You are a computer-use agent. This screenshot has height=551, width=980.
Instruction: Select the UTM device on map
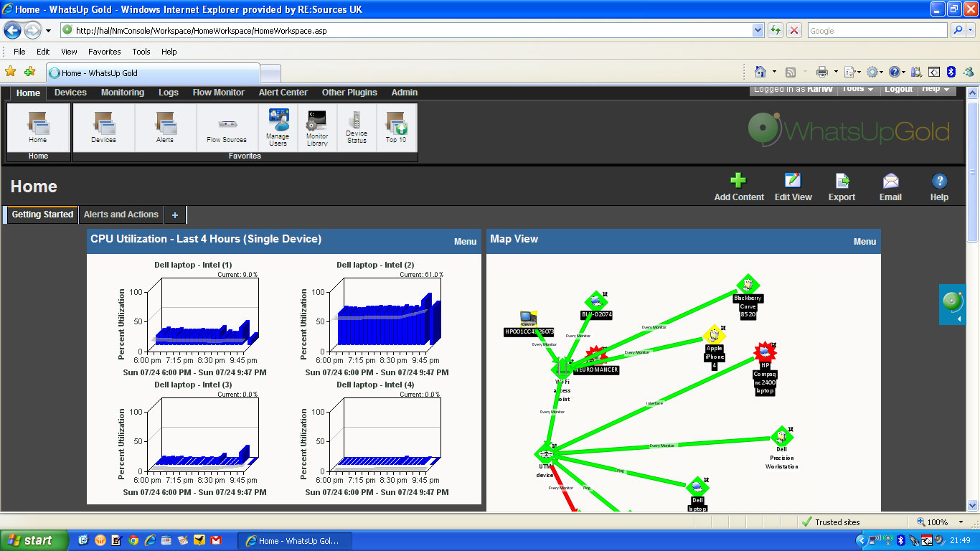(545, 453)
